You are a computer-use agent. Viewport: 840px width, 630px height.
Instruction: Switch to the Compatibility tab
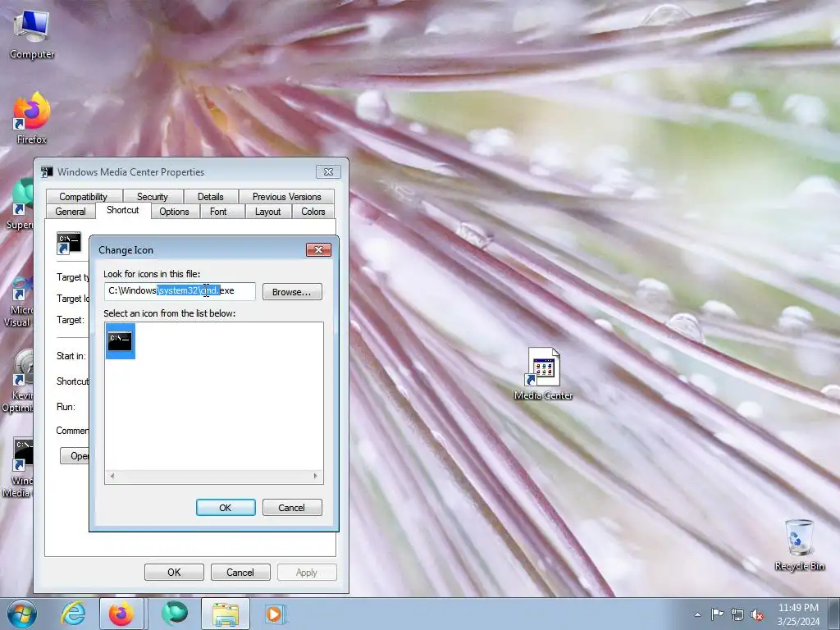coord(84,197)
